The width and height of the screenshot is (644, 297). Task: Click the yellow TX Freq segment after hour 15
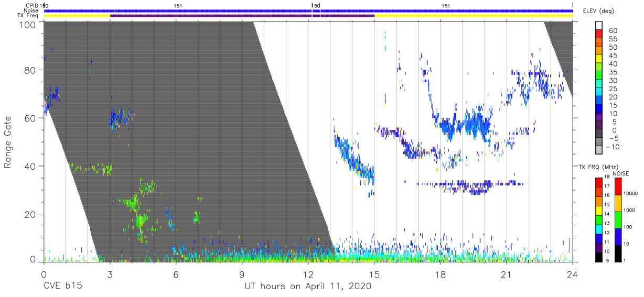(474, 16)
